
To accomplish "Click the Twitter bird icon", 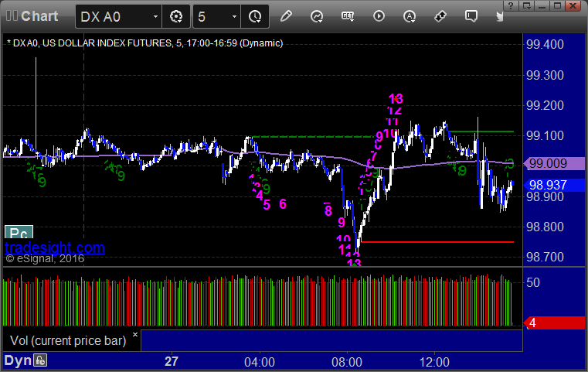I will (x=499, y=16).
